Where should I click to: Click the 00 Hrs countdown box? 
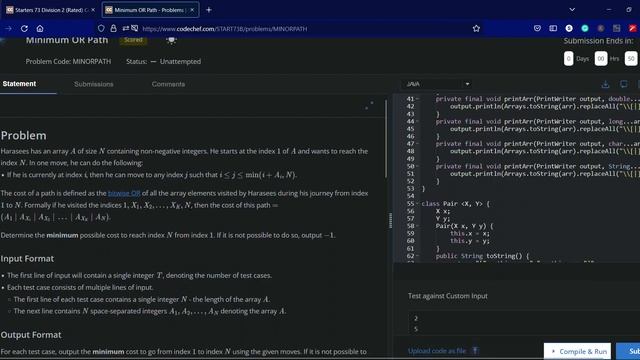600,59
